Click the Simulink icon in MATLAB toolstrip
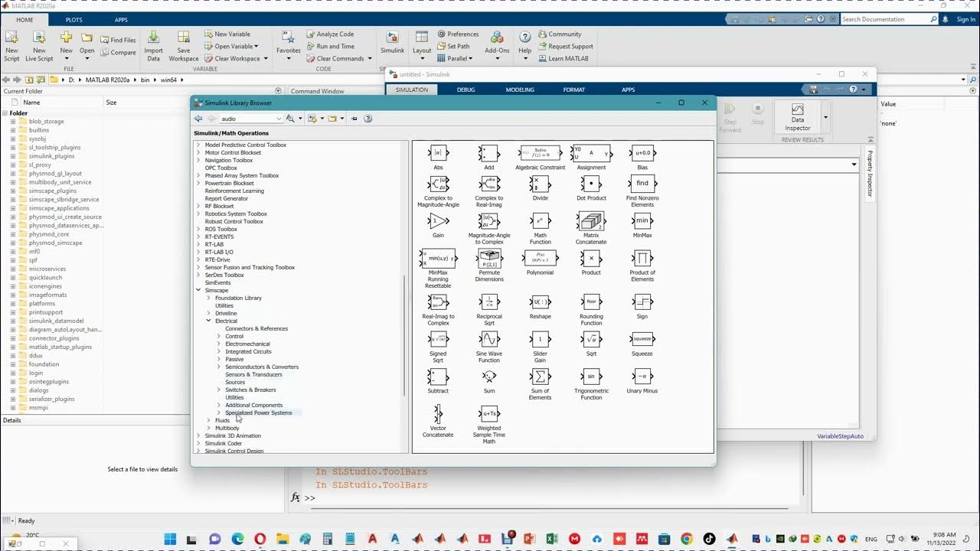 pyautogui.click(x=393, y=43)
